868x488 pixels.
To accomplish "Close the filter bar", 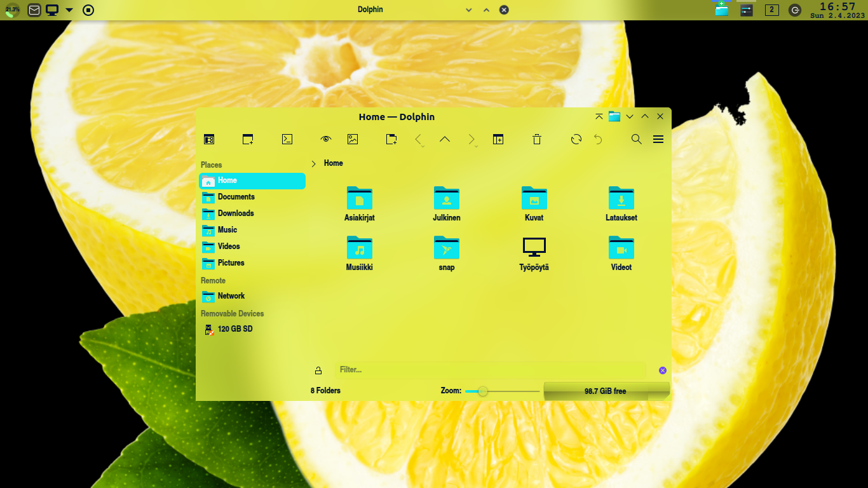I will [x=663, y=370].
